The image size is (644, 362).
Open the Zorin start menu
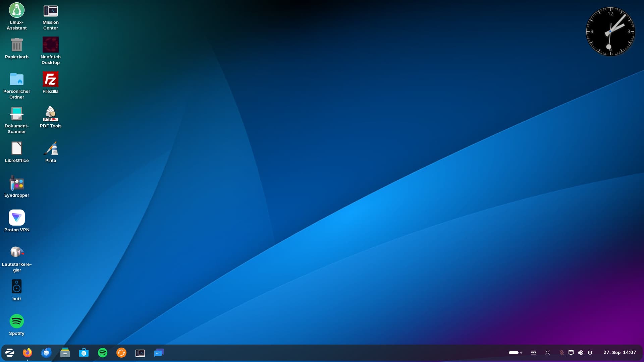(x=10, y=353)
